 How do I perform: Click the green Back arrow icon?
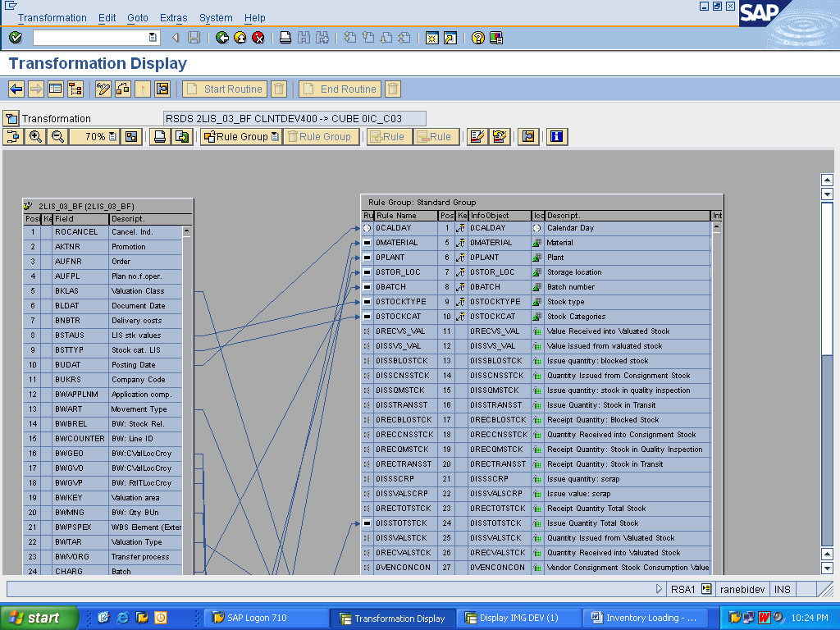click(x=221, y=38)
